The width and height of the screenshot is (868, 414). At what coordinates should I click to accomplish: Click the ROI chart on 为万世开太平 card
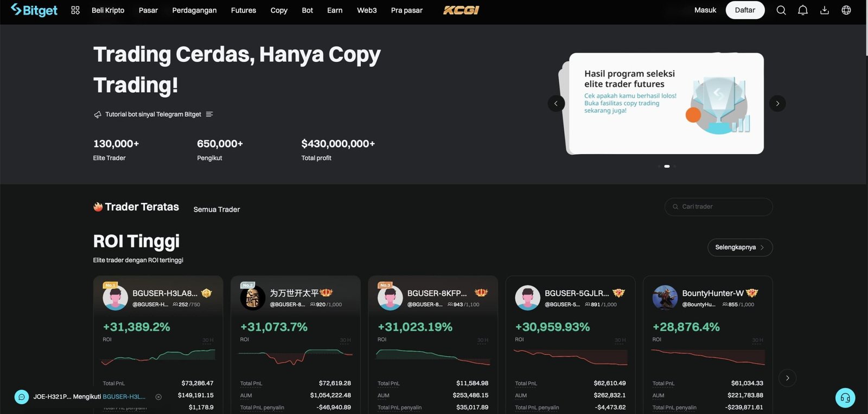pos(296,357)
